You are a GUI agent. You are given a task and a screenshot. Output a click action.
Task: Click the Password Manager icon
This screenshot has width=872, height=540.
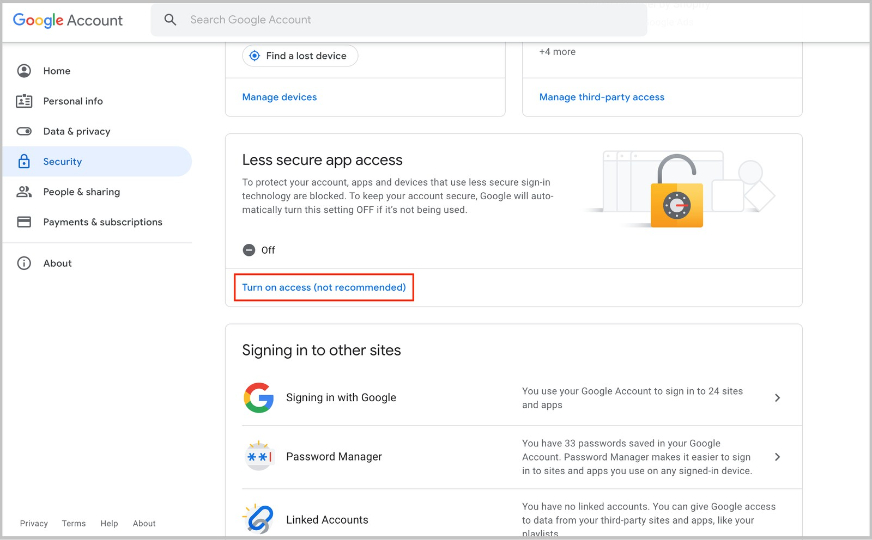pos(259,456)
